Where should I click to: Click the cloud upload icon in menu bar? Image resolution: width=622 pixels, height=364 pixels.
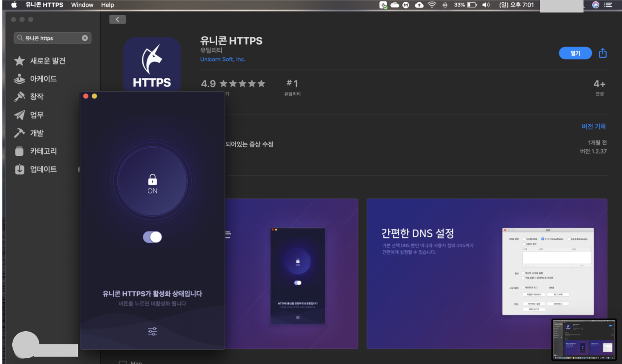[419, 5]
